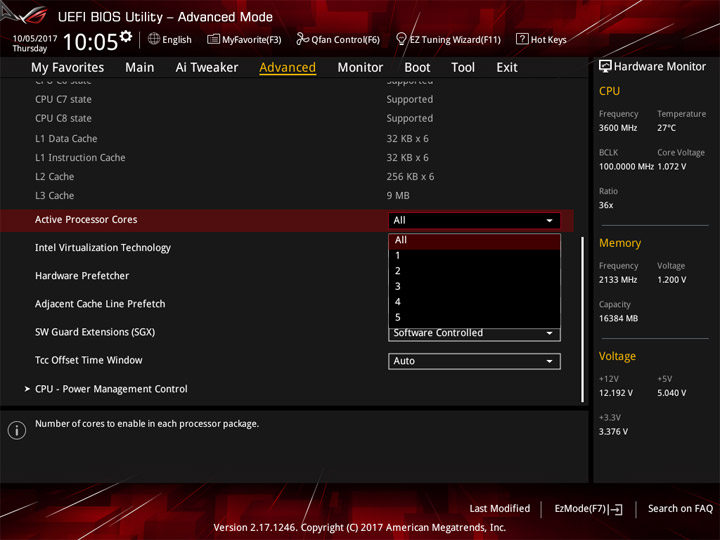The height and width of the screenshot is (540, 720).
Task: Click the Hardware Monitor screen icon
Action: coord(605,66)
